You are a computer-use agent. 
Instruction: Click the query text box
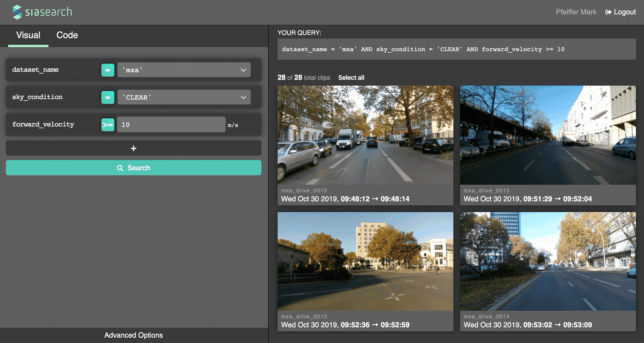(x=457, y=49)
